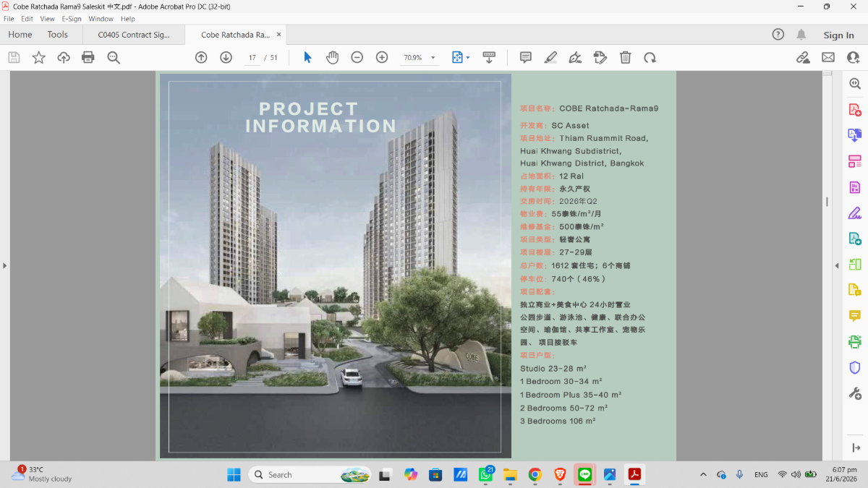Screen dimensions: 868x488
Task: Open the Edit menu
Action: [x=27, y=19]
